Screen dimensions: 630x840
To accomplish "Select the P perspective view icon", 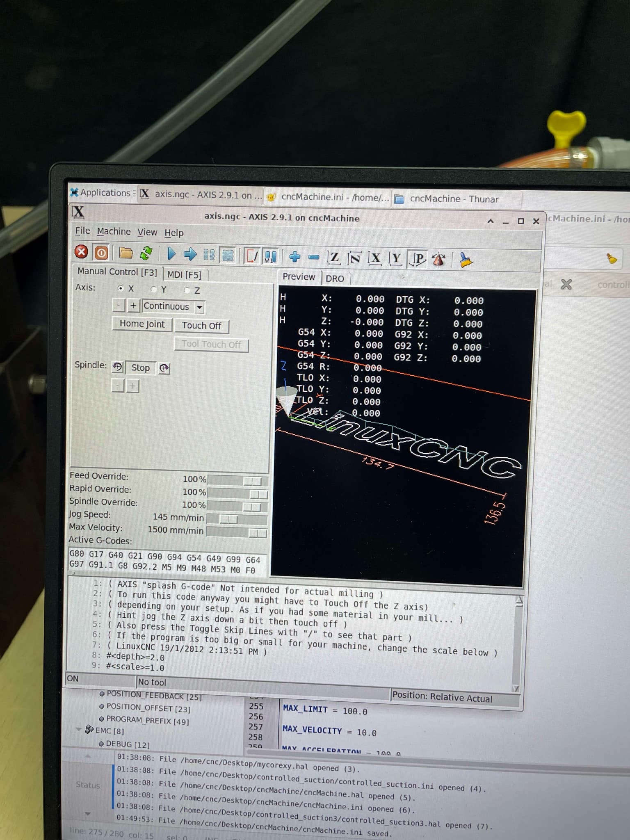I will coord(418,259).
